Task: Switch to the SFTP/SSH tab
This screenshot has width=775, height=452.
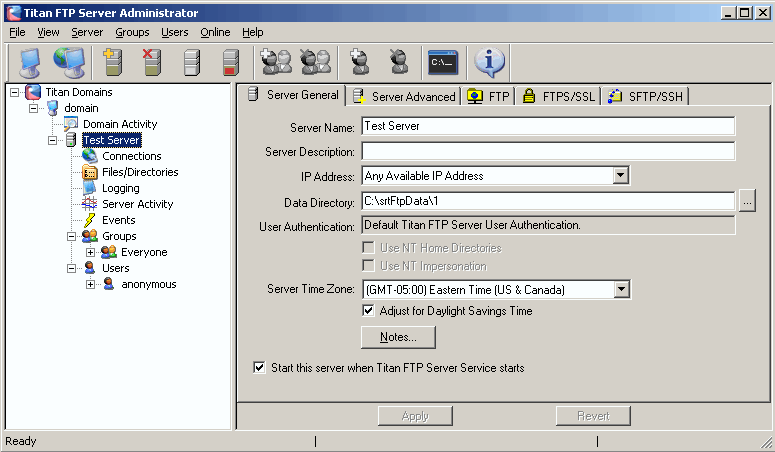Action: 646,96
